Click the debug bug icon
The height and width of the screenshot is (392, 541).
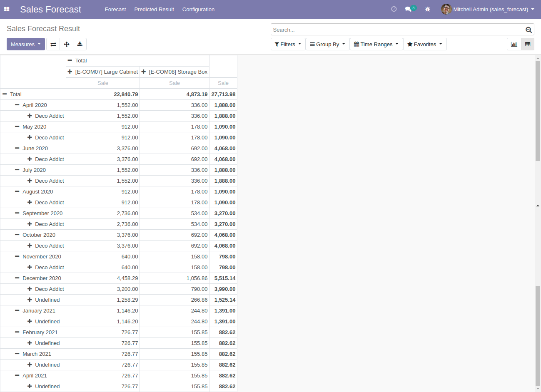click(427, 9)
